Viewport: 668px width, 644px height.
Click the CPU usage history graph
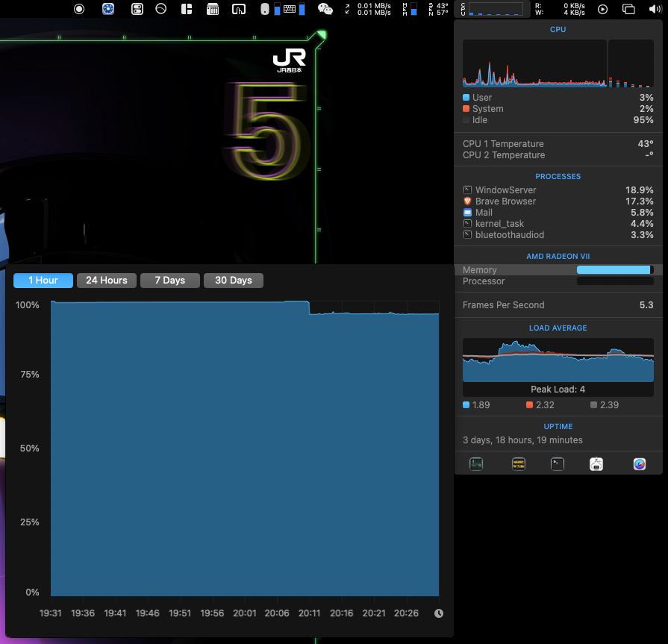[x=534, y=63]
